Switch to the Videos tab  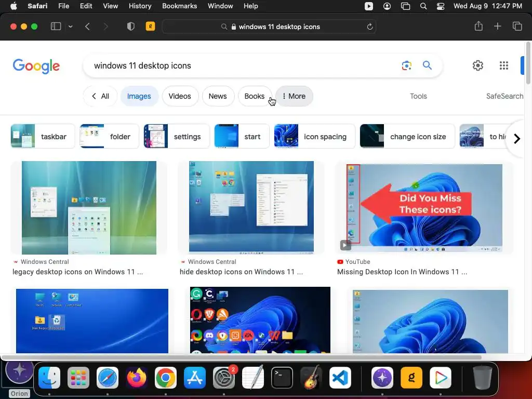(x=180, y=96)
